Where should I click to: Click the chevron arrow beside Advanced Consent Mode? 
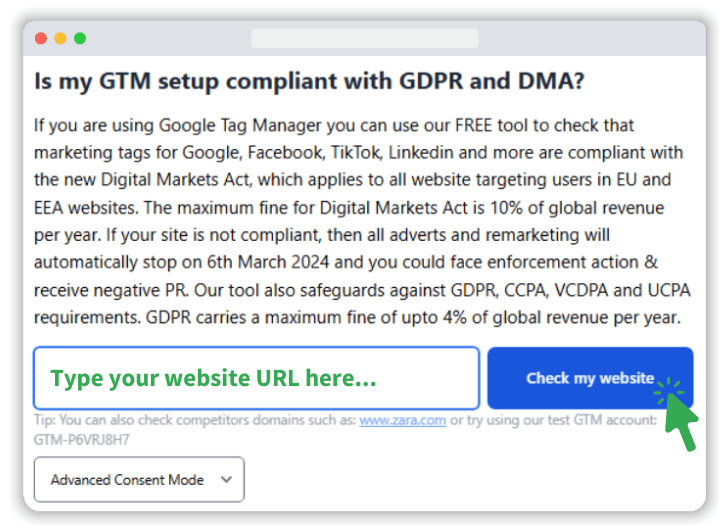[x=226, y=480]
